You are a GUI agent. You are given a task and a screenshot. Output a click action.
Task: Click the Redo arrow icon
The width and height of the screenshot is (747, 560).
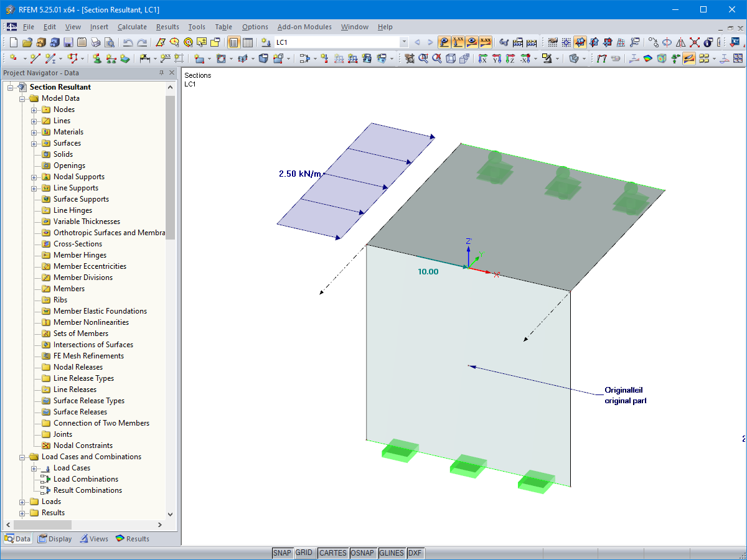142,42
